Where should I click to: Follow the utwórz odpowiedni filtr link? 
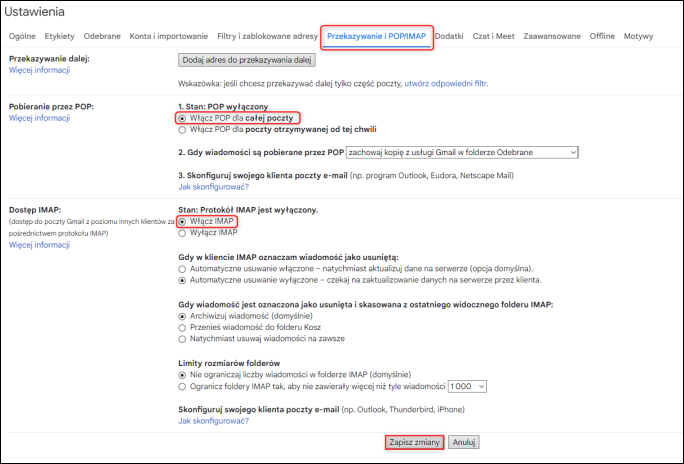tap(445, 83)
